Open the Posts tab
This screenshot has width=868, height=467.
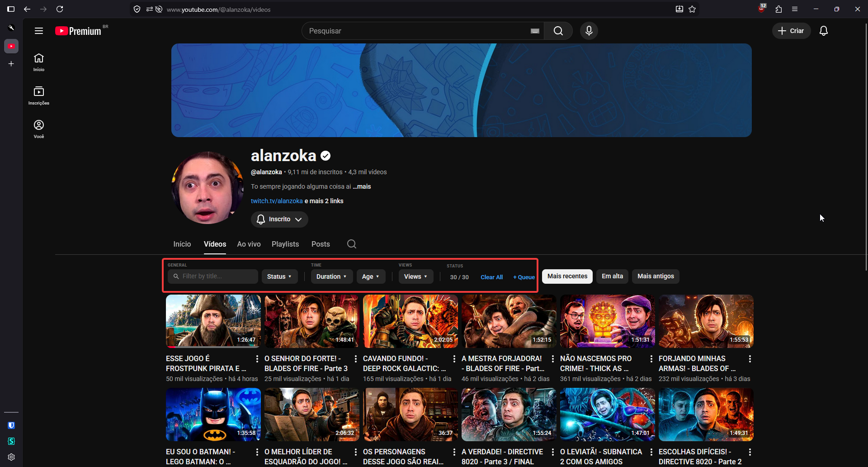[321, 244]
